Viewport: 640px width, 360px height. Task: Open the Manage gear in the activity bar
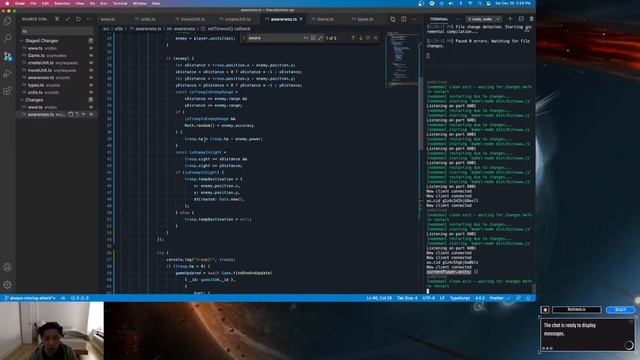[7, 284]
